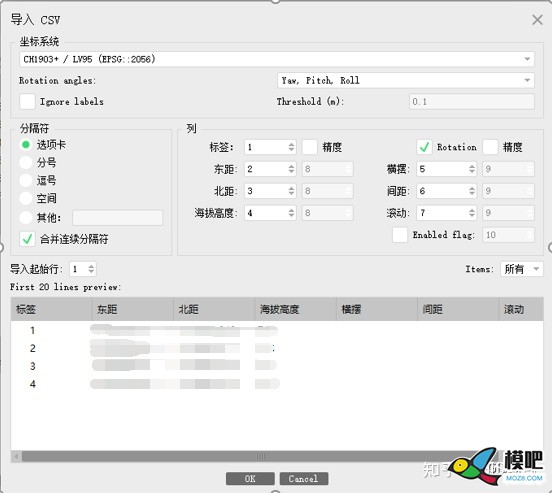Click the 横摆 preview column header

coord(377,309)
